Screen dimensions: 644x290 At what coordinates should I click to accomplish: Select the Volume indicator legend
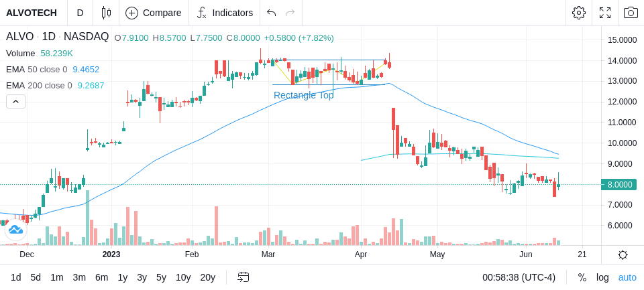coord(21,54)
